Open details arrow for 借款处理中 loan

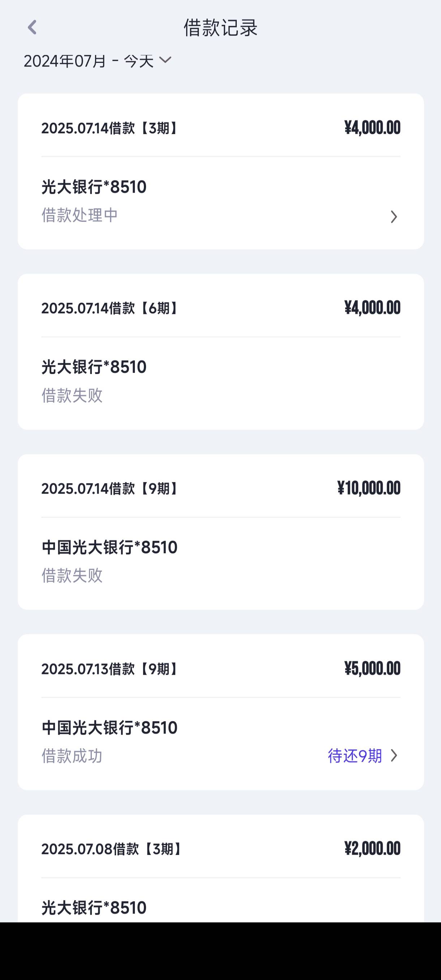394,217
